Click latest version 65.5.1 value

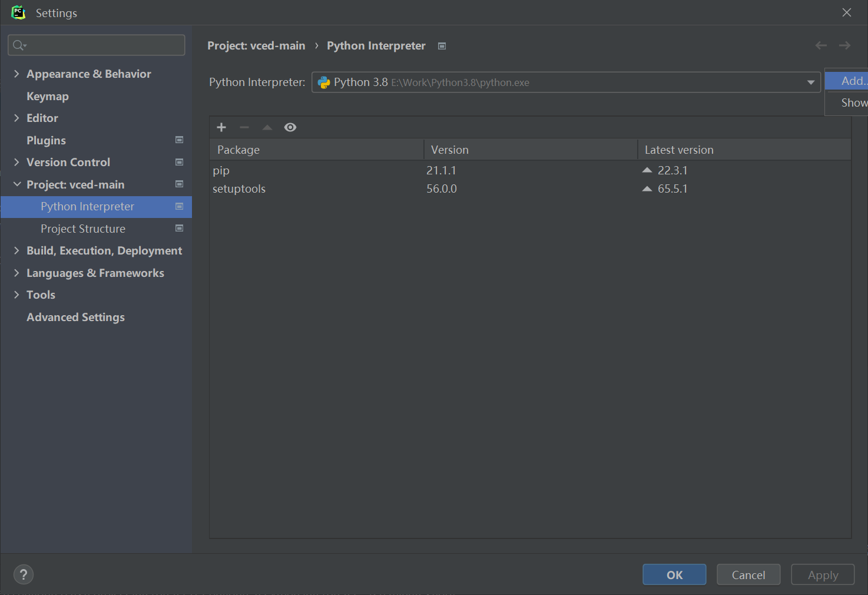(672, 189)
